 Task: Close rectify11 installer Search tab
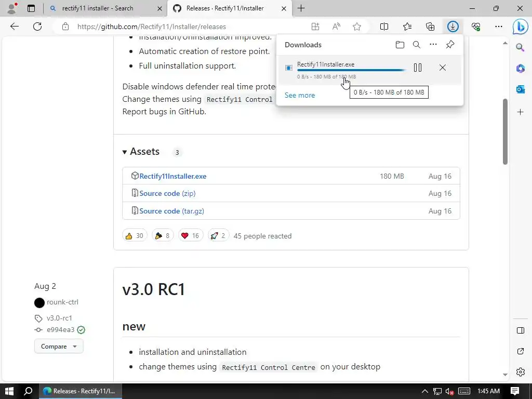[x=159, y=8]
